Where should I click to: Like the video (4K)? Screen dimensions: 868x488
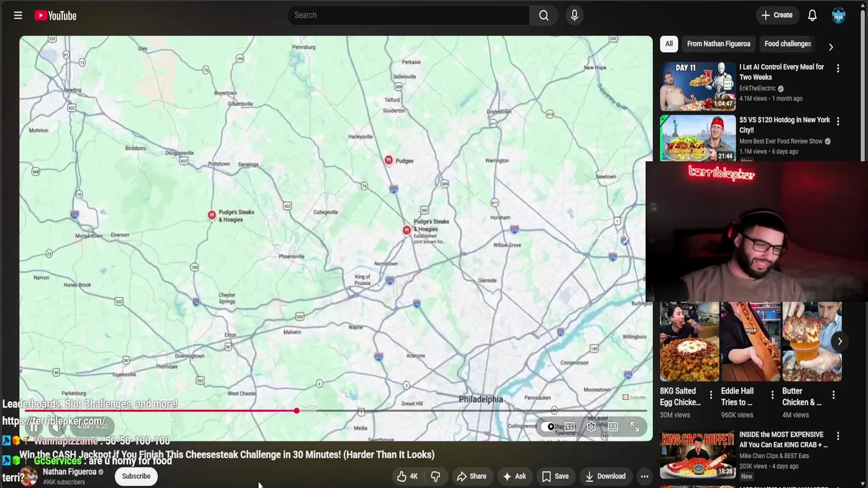click(407, 476)
